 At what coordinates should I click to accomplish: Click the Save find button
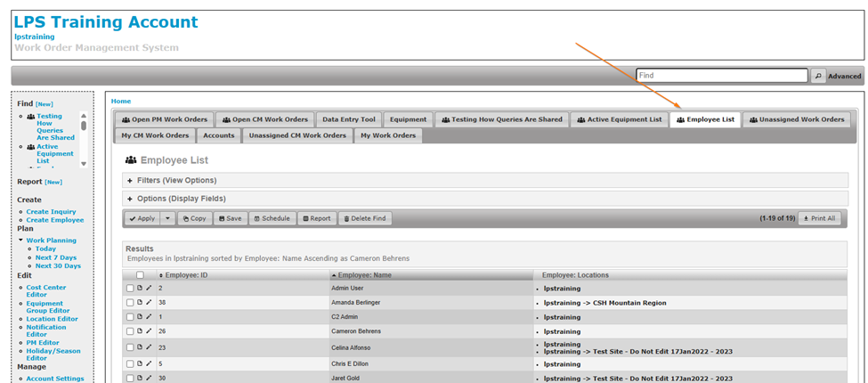(x=230, y=218)
